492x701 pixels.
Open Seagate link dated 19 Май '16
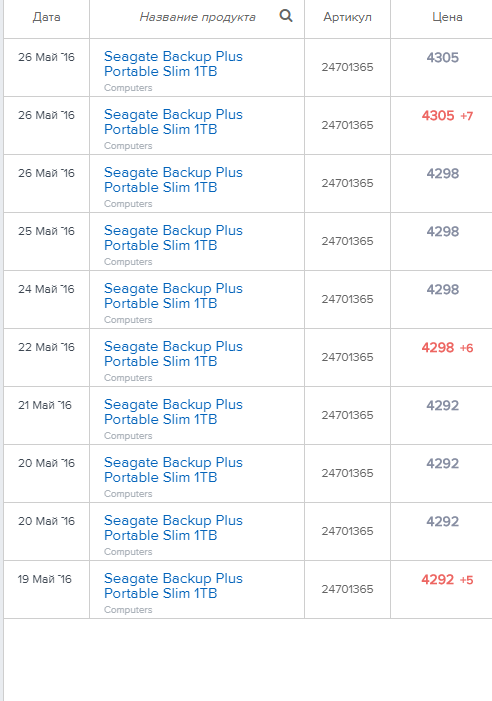point(173,586)
